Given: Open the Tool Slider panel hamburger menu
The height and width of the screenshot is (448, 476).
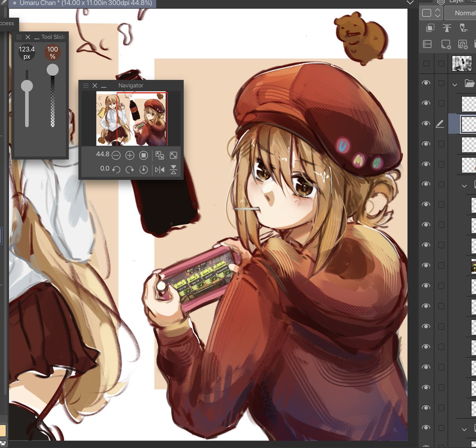Looking at the screenshot, I should (x=19, y=37).
